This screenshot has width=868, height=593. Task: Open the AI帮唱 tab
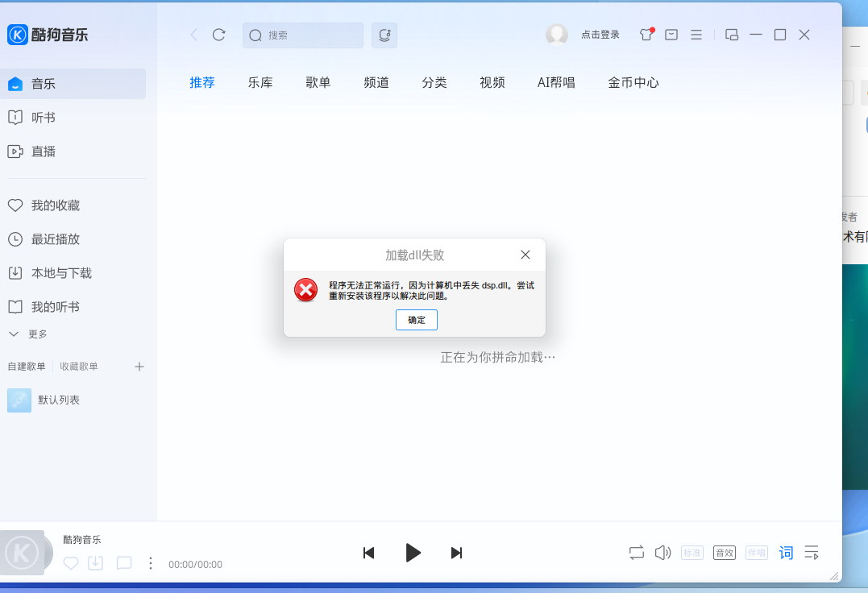[x=556, y=82]
